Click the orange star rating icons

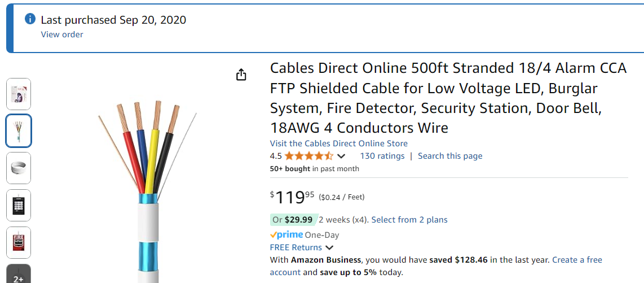click(309, 156)
